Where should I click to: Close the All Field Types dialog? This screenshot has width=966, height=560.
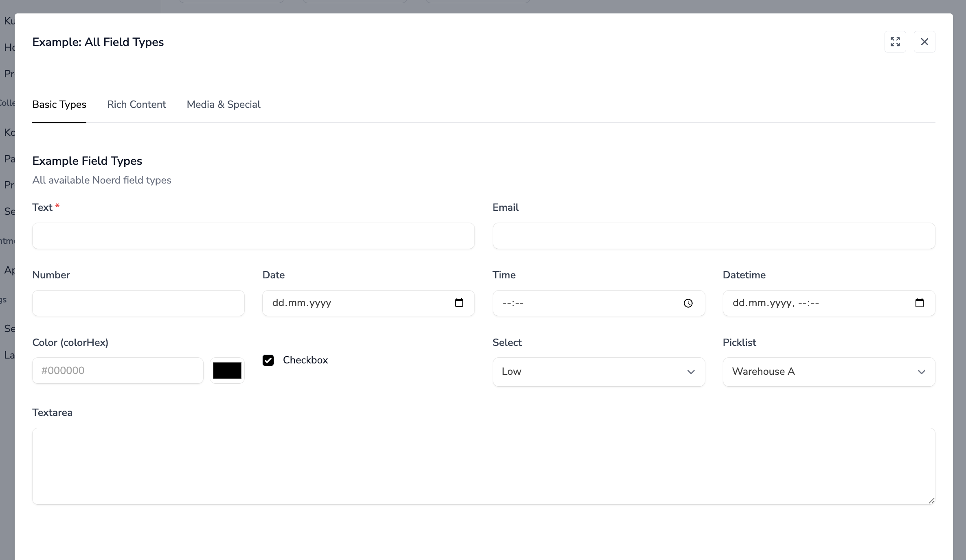point(924,42)
